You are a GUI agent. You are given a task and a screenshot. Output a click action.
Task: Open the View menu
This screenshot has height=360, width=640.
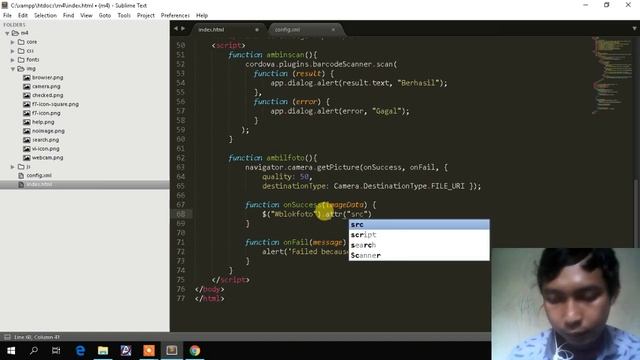click(86, 16)
